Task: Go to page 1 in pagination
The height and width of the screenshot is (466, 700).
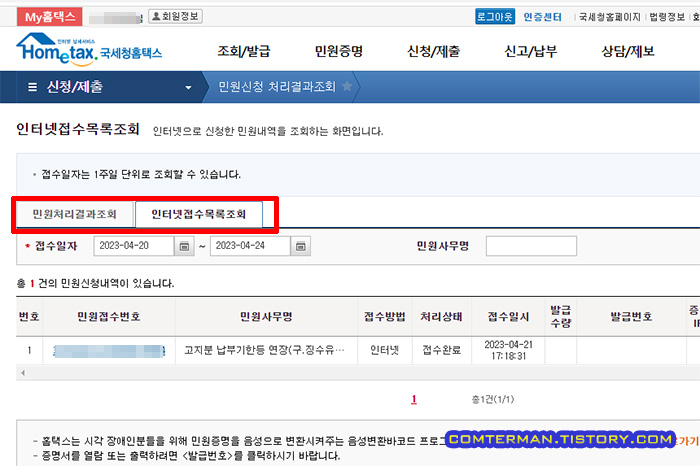Action: click(x=414, y=399)
